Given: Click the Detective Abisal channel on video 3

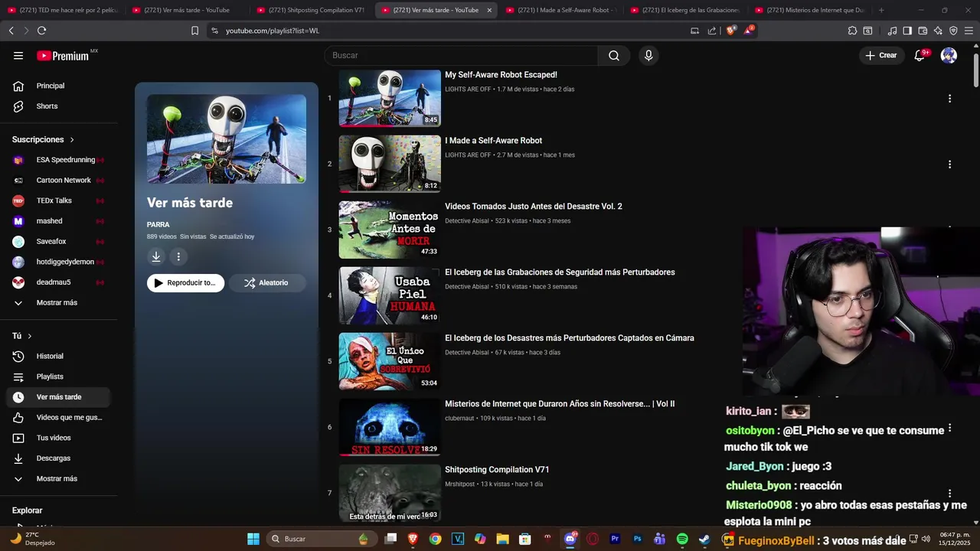Looking at the screenshot, I should [x=466, y=221].
